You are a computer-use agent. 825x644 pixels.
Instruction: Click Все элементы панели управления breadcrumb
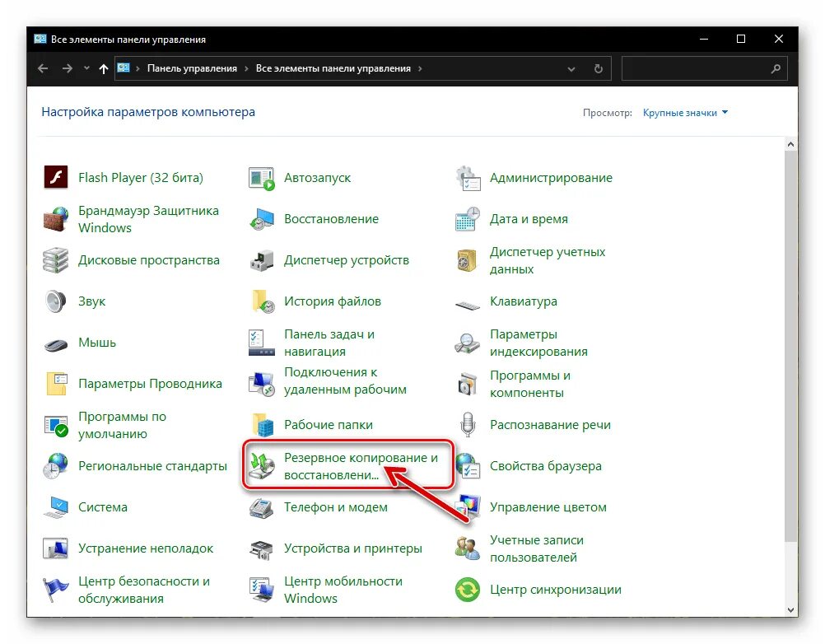click(333, 69)
